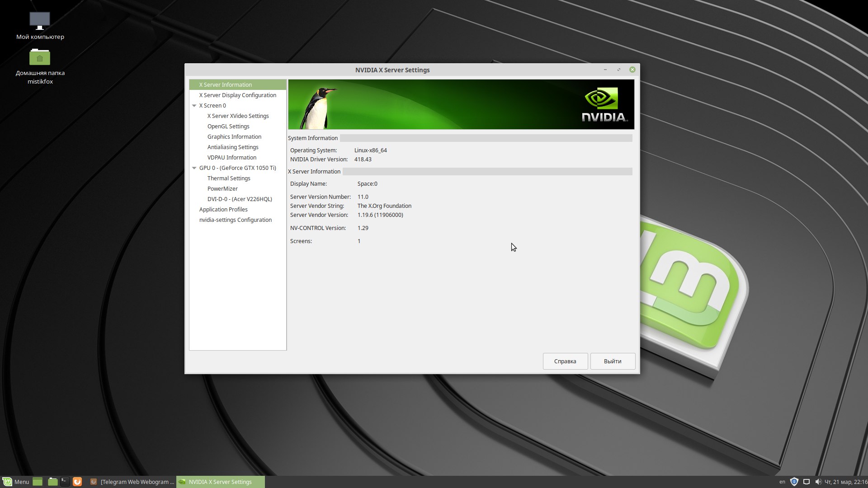
Task: Open X Server XVideo Settings
Action: [238, 116]
